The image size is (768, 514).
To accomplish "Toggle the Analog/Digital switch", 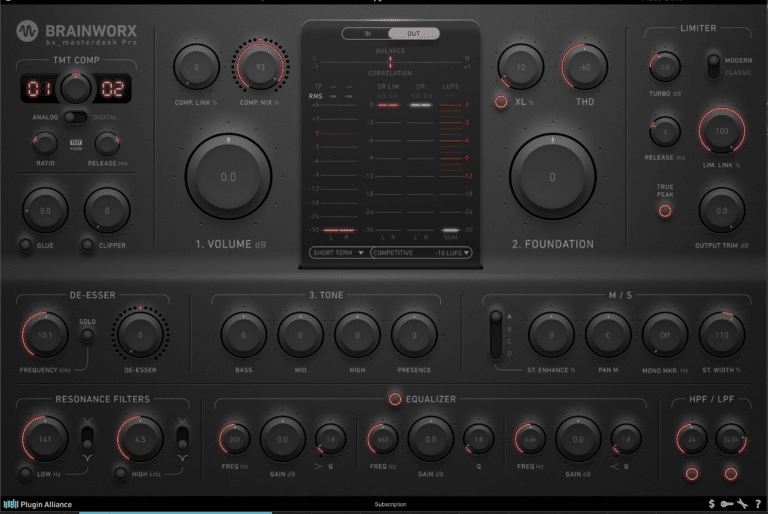I will coord(73,117).
